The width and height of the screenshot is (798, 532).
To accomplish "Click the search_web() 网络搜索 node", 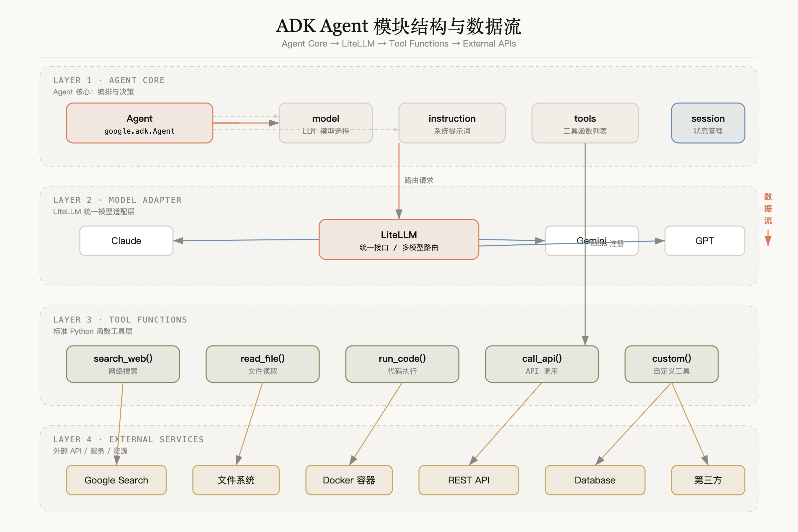I will coord(123,364).
